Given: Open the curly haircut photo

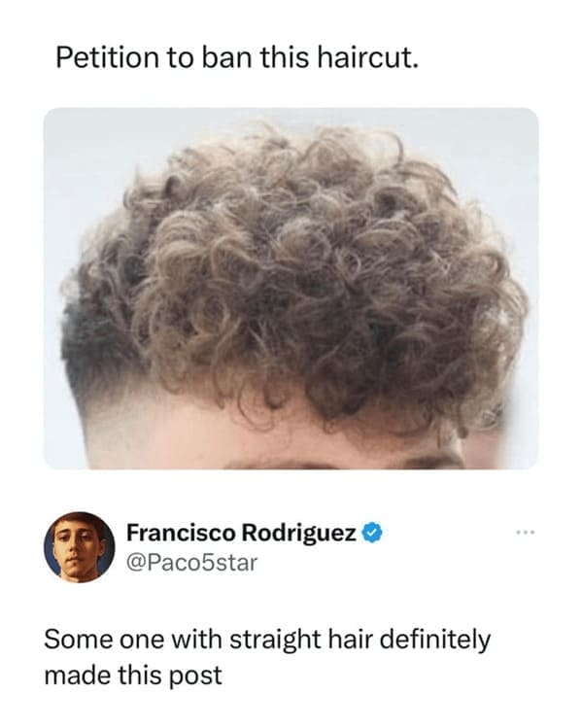Looking at the screenshot, I should pos(291,289).
